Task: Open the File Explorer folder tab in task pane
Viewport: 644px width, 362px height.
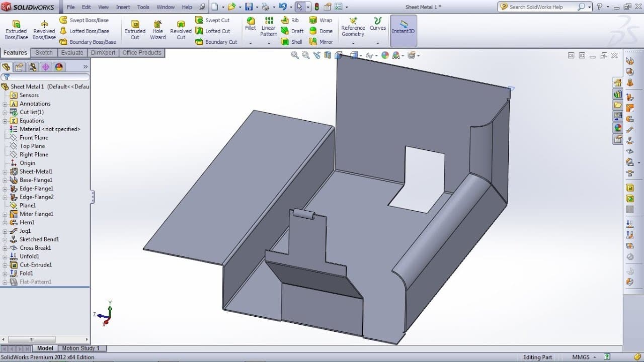Action: click(x=618, y=105)
